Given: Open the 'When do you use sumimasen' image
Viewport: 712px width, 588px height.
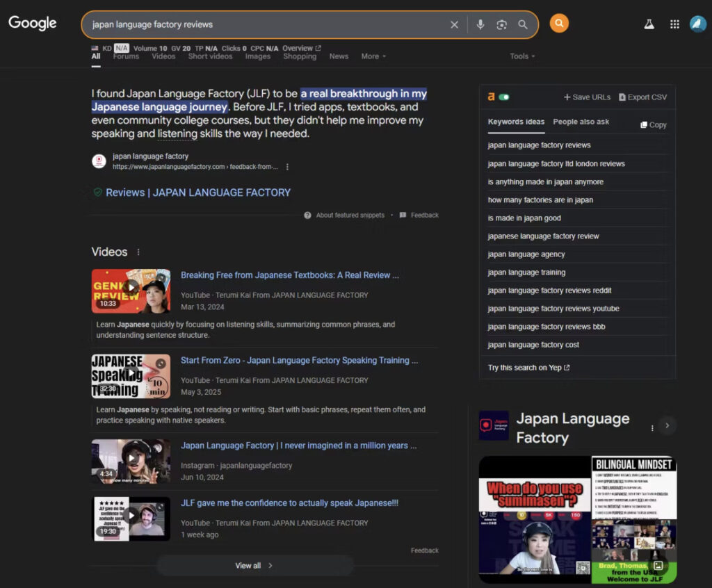Looking at the screenshot, I should click(535, 520).
